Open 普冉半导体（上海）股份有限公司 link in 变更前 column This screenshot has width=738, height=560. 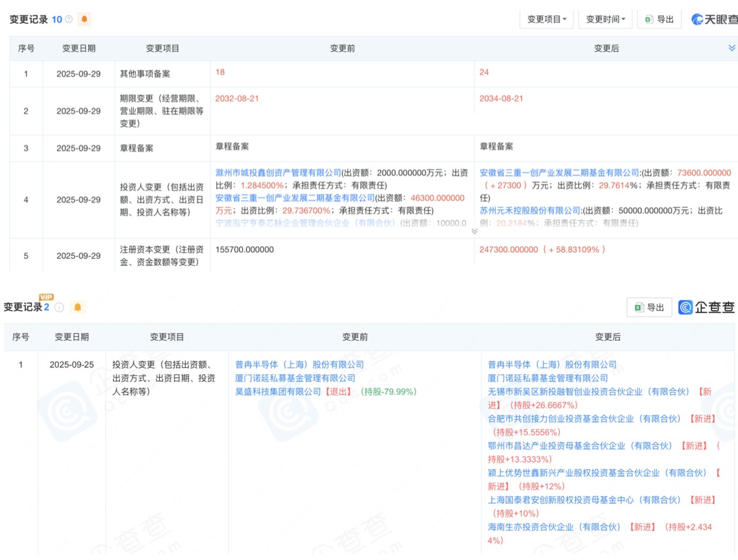point(299,364)
